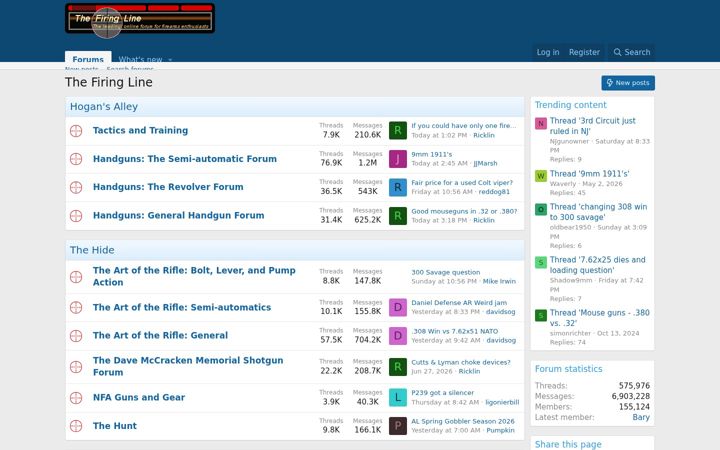Click crosshair icon beside Revolver Forum
720x450 pixels.
[76, 187]
